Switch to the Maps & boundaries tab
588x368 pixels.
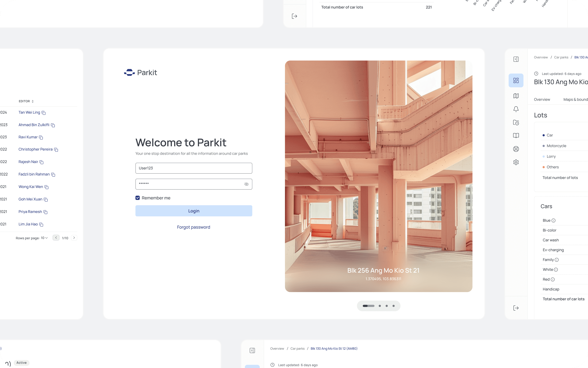575,99
